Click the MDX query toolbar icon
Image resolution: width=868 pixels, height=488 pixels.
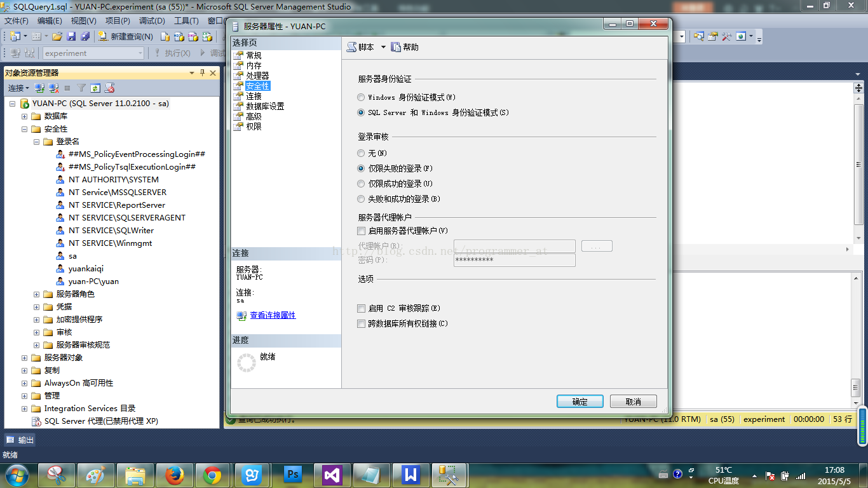(x=179, y=37)
